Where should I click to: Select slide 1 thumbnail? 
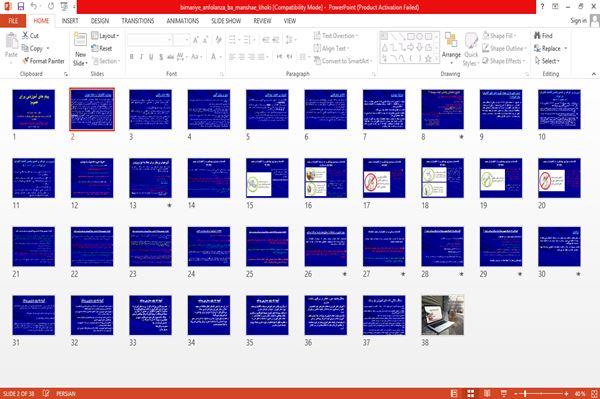tap(34, 109)
